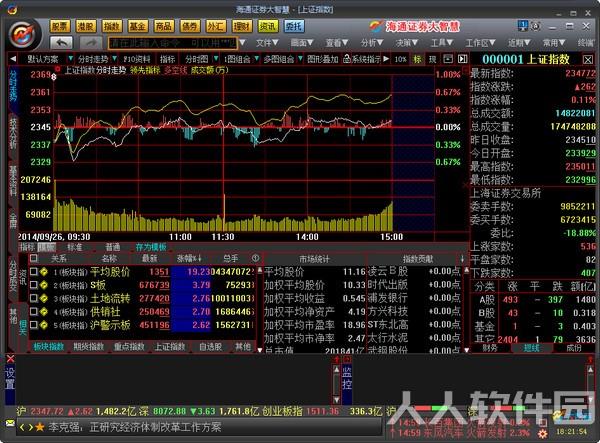The width and height of the screenshot is (600, 443).
Task: Open the 股票 stocks category
Action: (60, 26)
